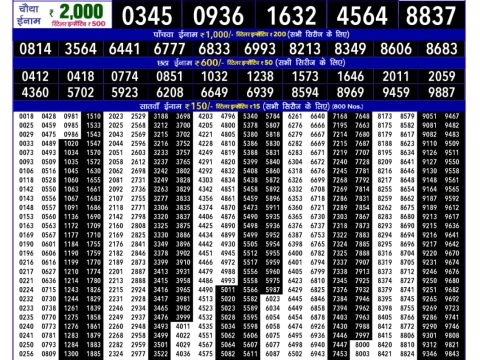Screen dimensions: 480x360
Task: Select seventh prize number 9843
Action: click(x=452, y=354)
